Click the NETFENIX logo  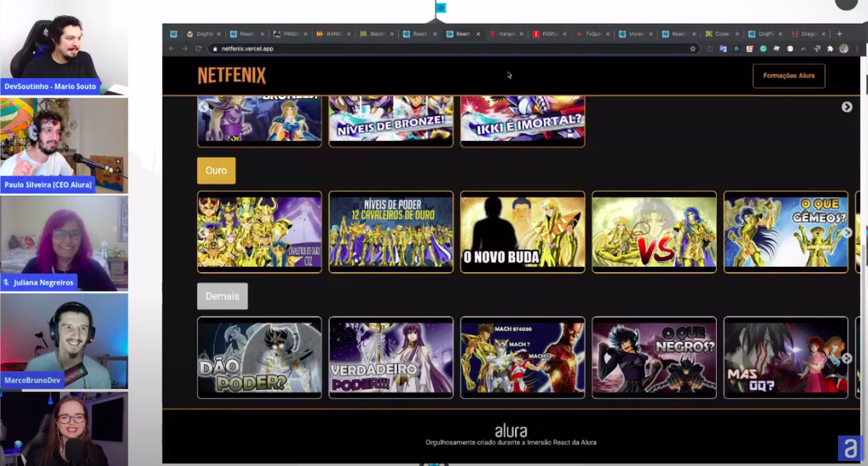coord(231,75)
